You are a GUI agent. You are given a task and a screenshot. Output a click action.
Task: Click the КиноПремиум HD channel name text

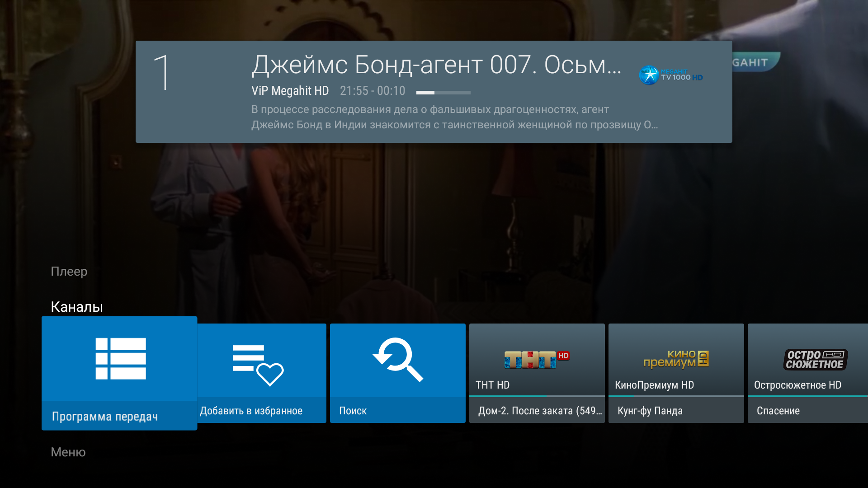click(654, 385)
